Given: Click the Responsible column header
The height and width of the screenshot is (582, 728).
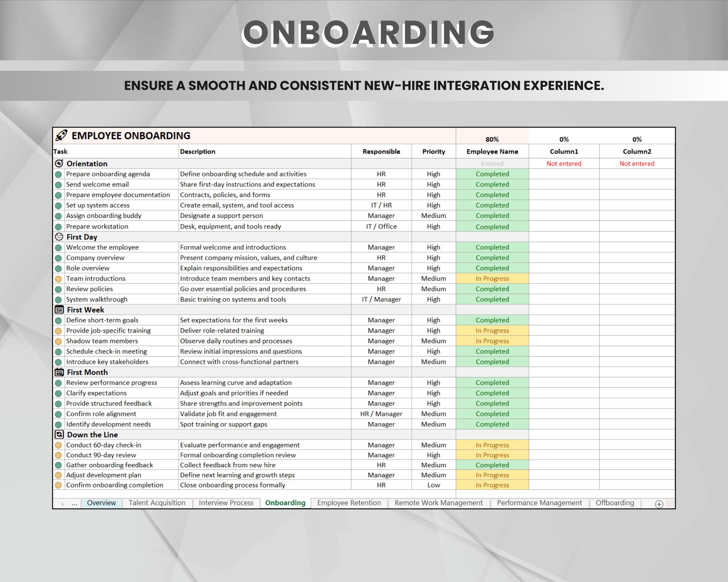Looking at the screenshot, I should tap(381, 152).
